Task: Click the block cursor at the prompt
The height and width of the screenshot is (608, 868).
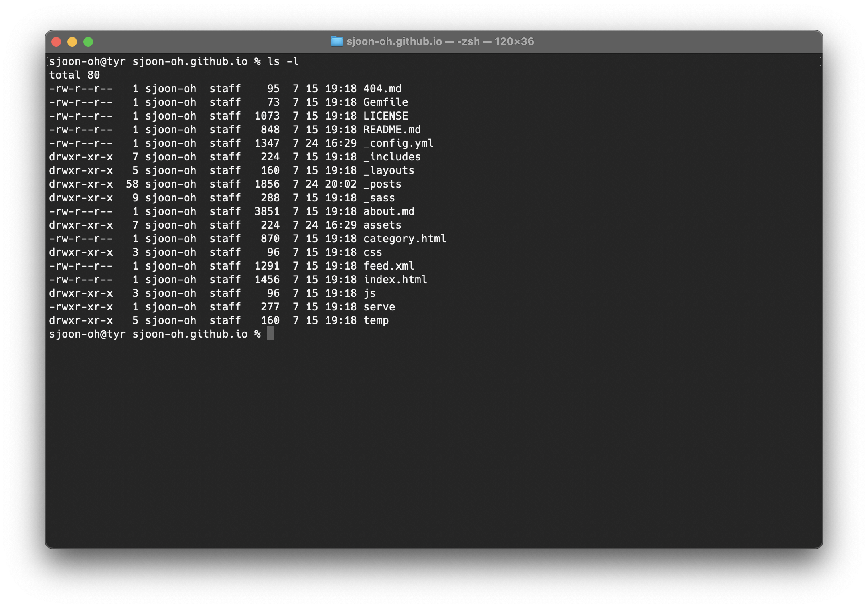Action: (x=270, y=334)
